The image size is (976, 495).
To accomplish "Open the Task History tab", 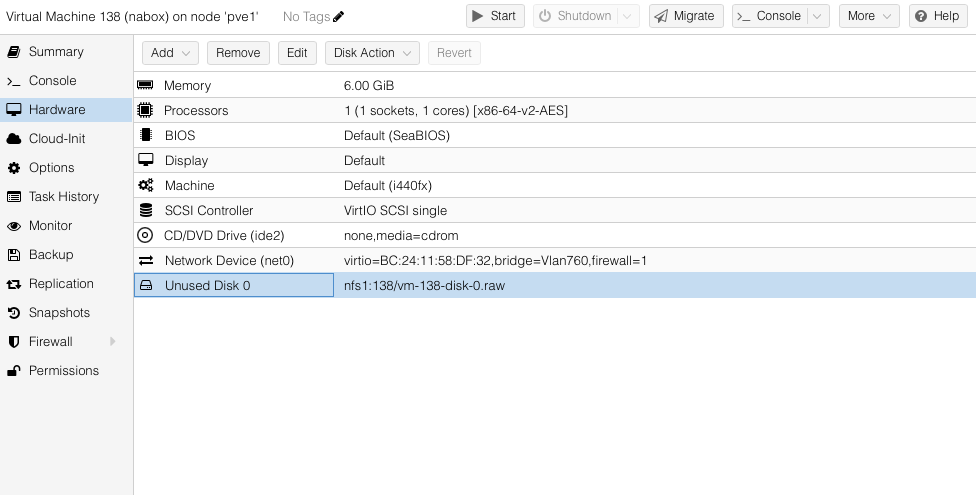I will [66, 197].
